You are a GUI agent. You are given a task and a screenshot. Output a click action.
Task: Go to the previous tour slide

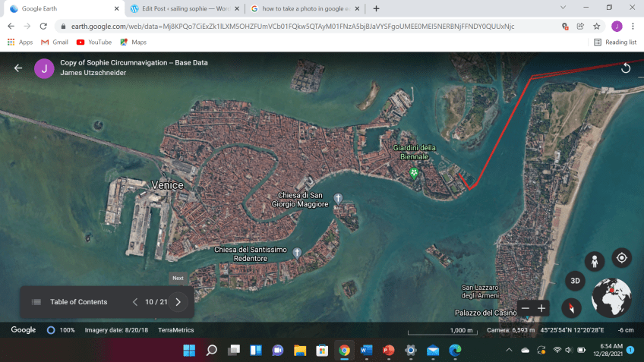tap(135, 302)
